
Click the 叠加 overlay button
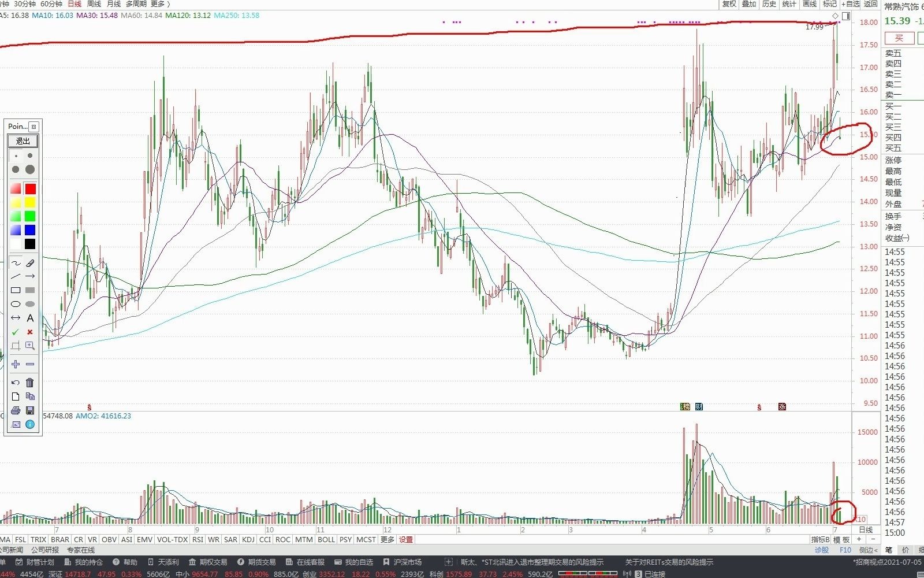click(x=749, y=4)
